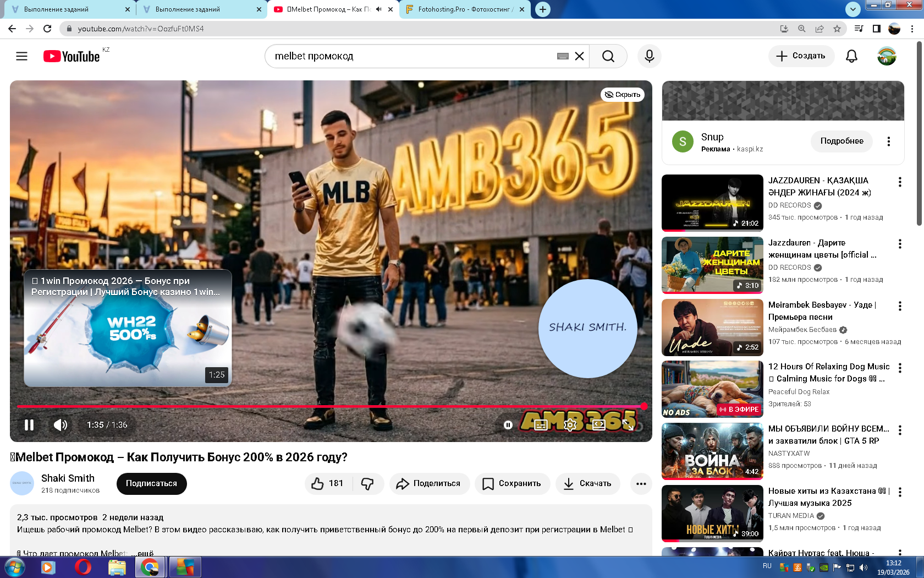Hide the end-screen cards with Скрыть

[x=623, y=95]
